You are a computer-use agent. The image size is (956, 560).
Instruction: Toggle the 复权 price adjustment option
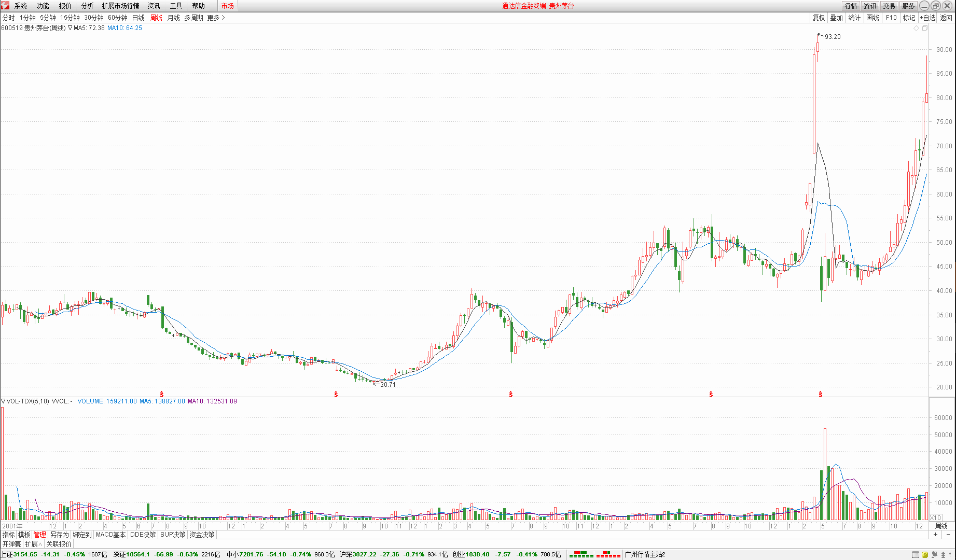click(819, 18)
